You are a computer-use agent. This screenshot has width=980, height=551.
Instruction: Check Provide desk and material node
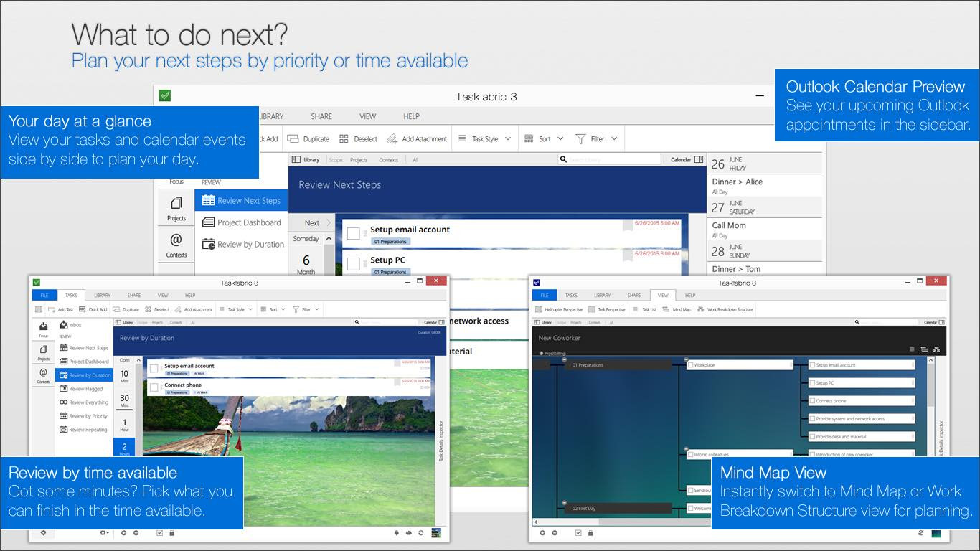coord(812,437)
